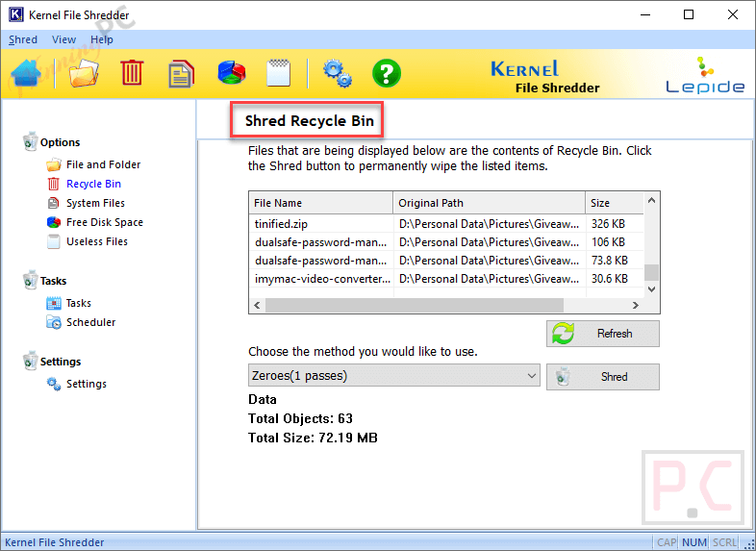
Task: Minimize the Kernel File Shredder window
Action: coord(645,14)
